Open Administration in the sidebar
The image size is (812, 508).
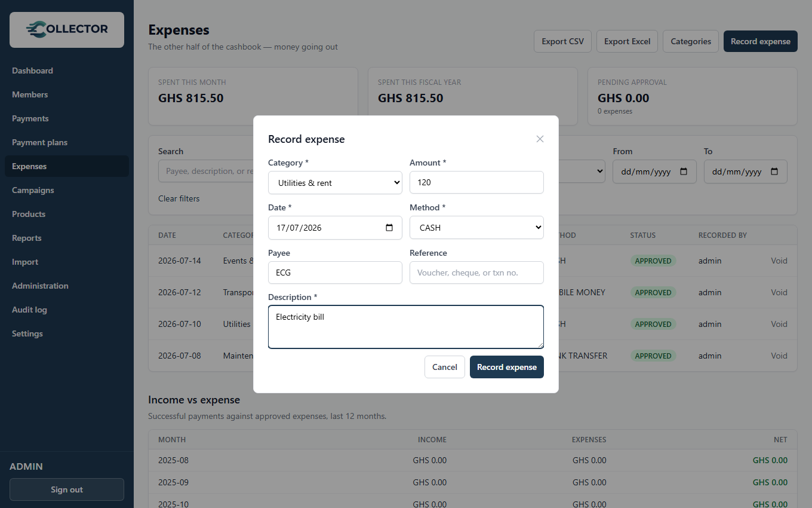tap(67, 286)
